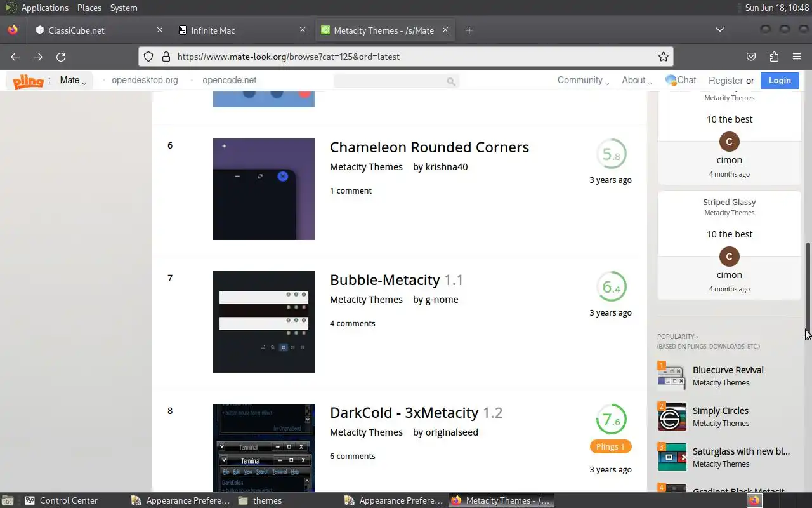
Task: Open DarkCold - 3xMetacity title link
Action: pyautogui.click(x=416, y=413)
